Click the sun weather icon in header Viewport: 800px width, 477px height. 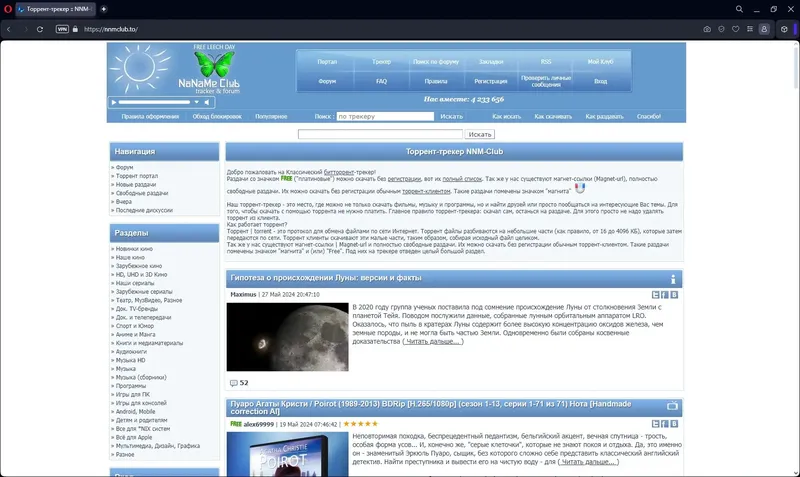(139, 68)
